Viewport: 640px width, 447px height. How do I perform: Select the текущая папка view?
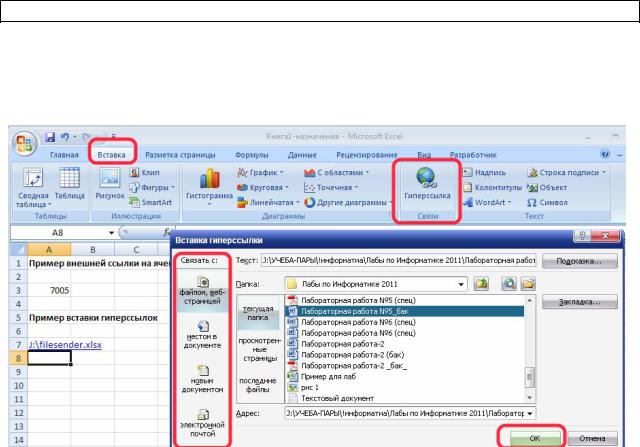258,313
